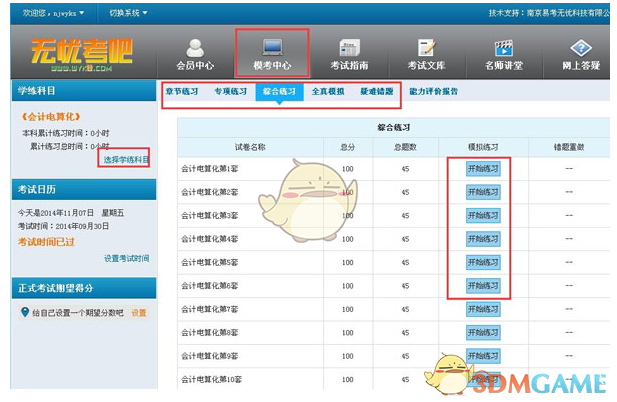
Task: Start practice for 会计电算化第1套
Action: tap(483, 169)
